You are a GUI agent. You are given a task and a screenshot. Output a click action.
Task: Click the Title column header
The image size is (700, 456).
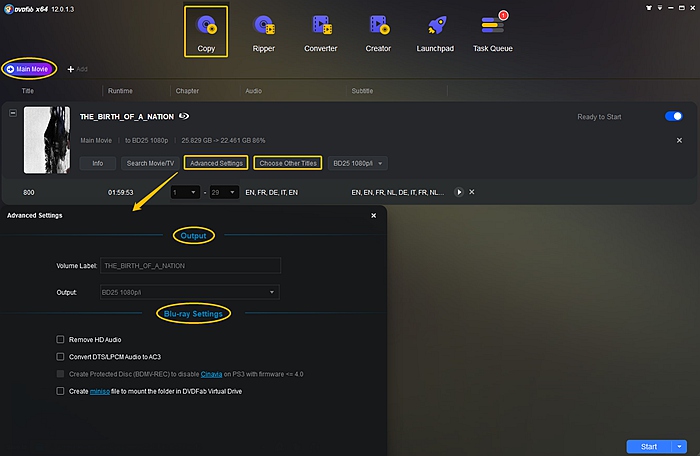click(28, 91)
